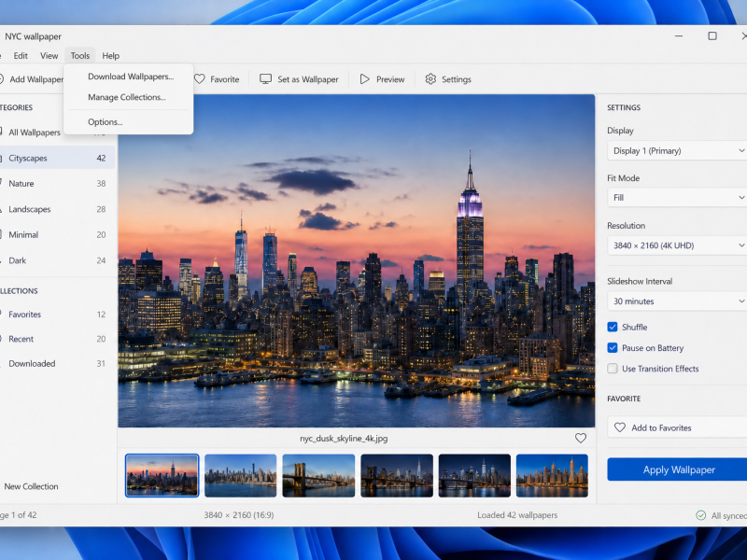
Task: Click the status text 3840 × 2160 (16:9)
Action: click(x=239, y=515)
